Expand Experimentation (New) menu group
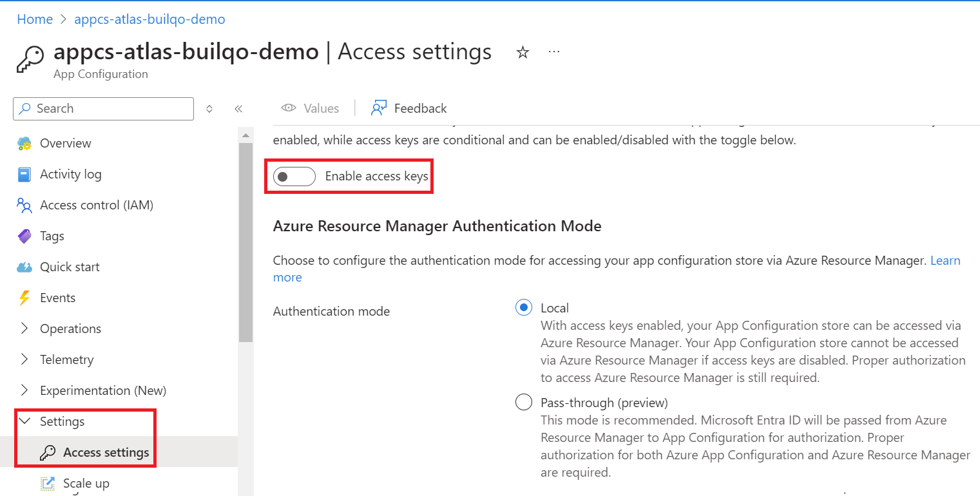This screenshot has width=980, height=496. (x=24, y=390)
